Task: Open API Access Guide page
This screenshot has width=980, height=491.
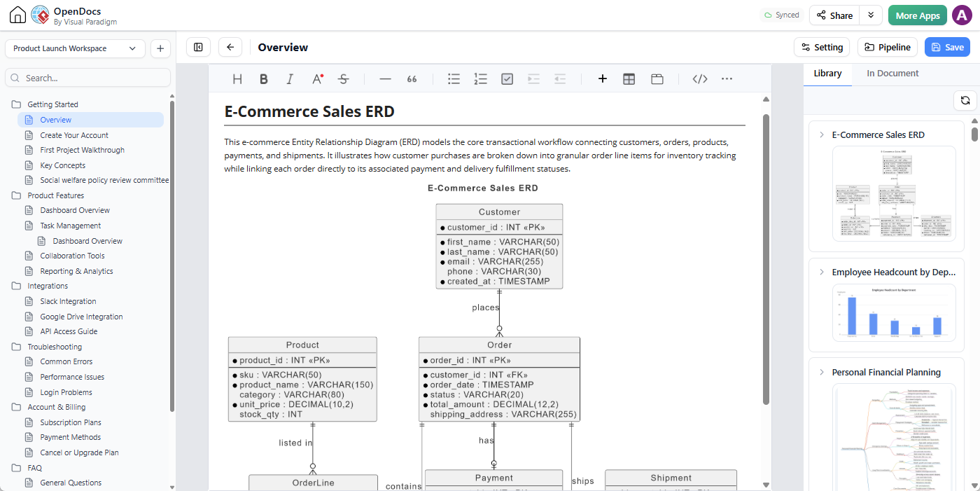Action: [x=69, y=331]
